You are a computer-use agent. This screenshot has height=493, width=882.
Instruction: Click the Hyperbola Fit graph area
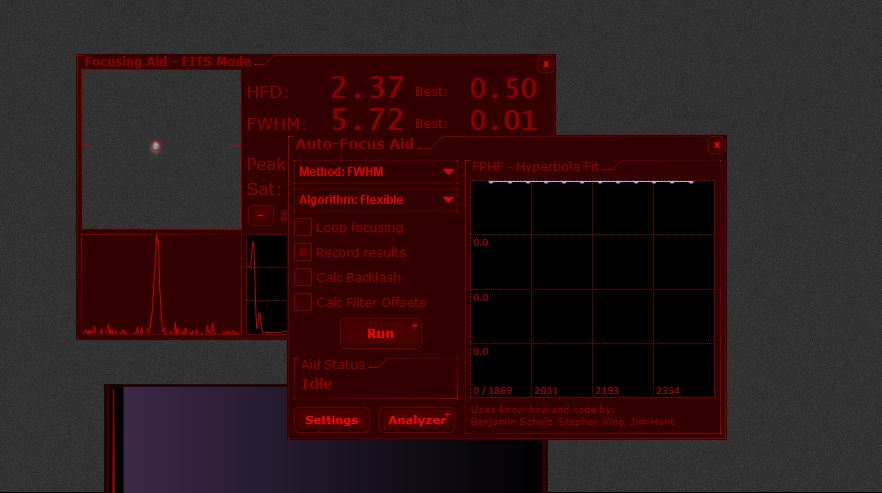pos(592,289)
